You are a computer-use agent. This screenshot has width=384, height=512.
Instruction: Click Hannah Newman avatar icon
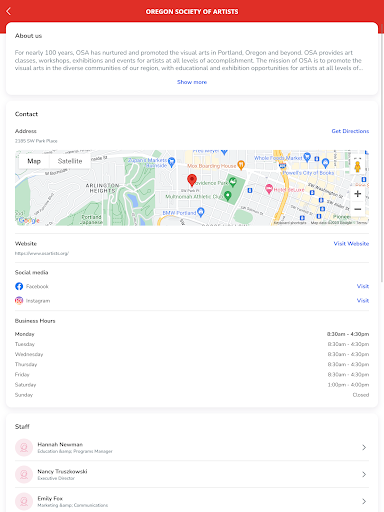(24, 447)
